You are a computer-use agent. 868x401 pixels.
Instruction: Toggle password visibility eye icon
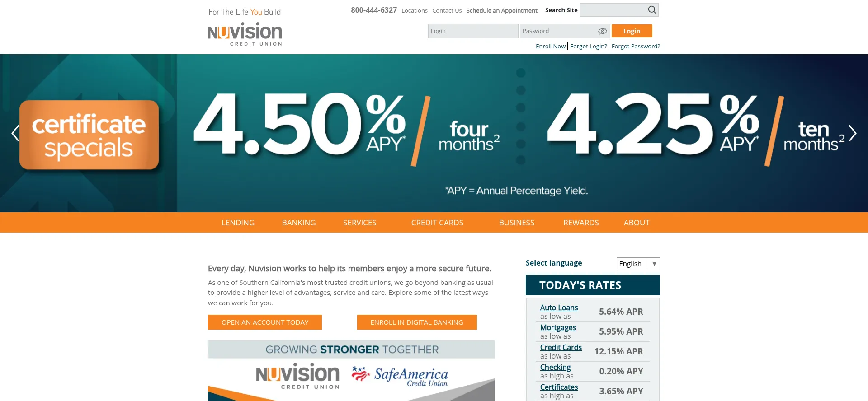pos(603,31)
